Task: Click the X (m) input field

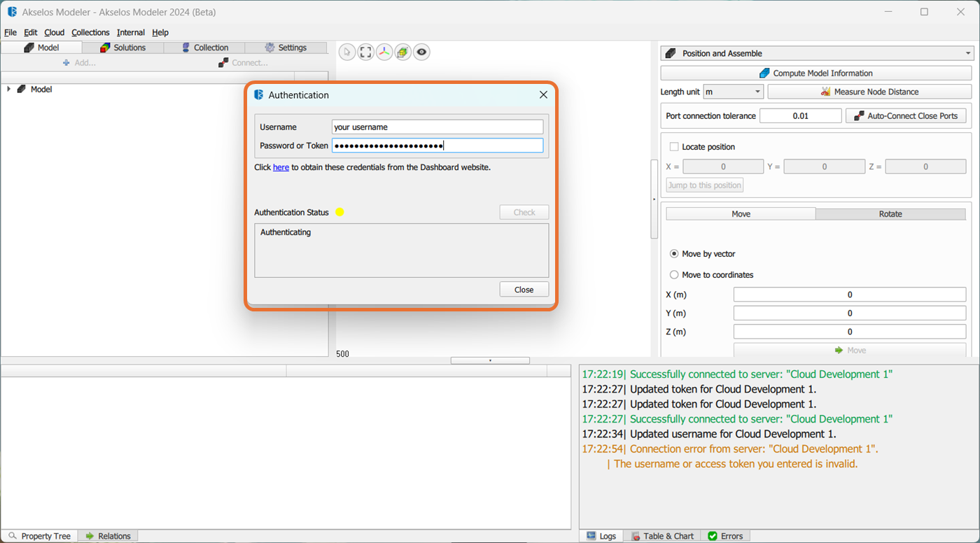Action: (850, 295)
